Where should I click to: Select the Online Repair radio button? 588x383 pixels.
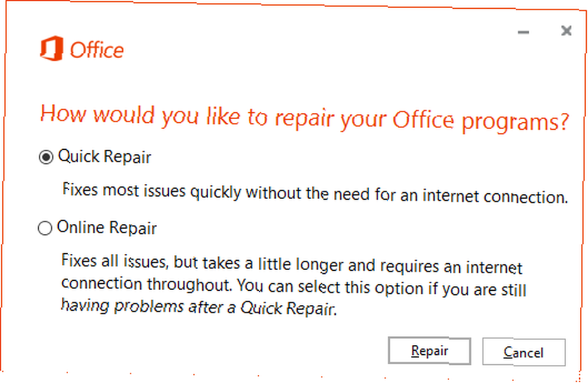(x=45, y=228)
